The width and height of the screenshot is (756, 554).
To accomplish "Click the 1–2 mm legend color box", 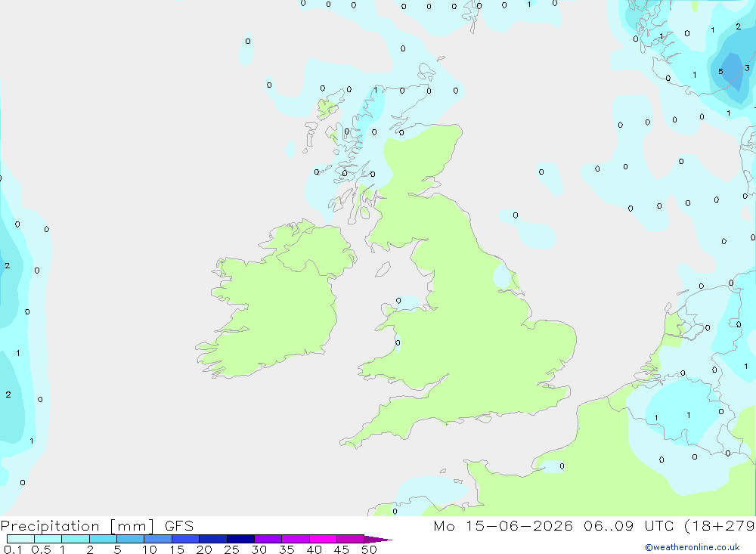I will (x=76, y=539).
